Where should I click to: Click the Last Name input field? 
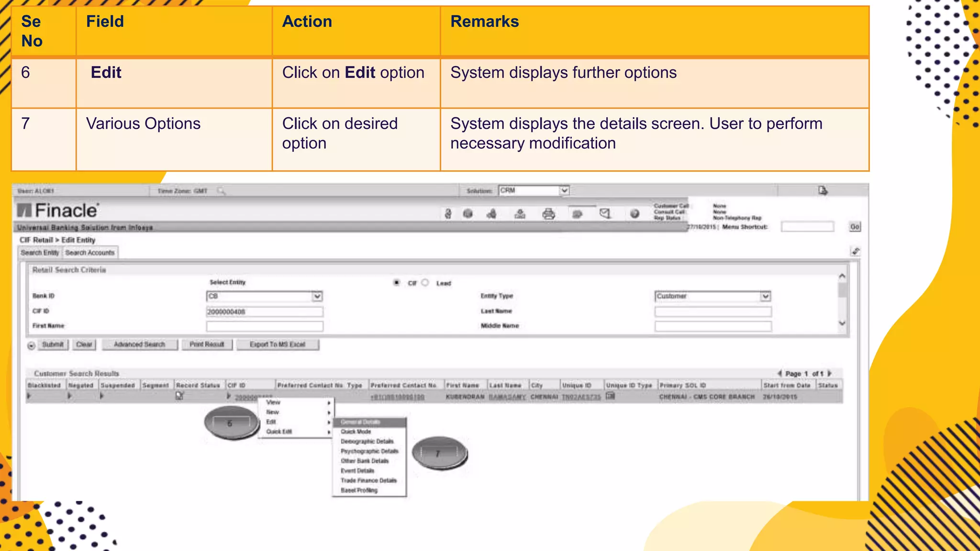(x=713, y=312)
